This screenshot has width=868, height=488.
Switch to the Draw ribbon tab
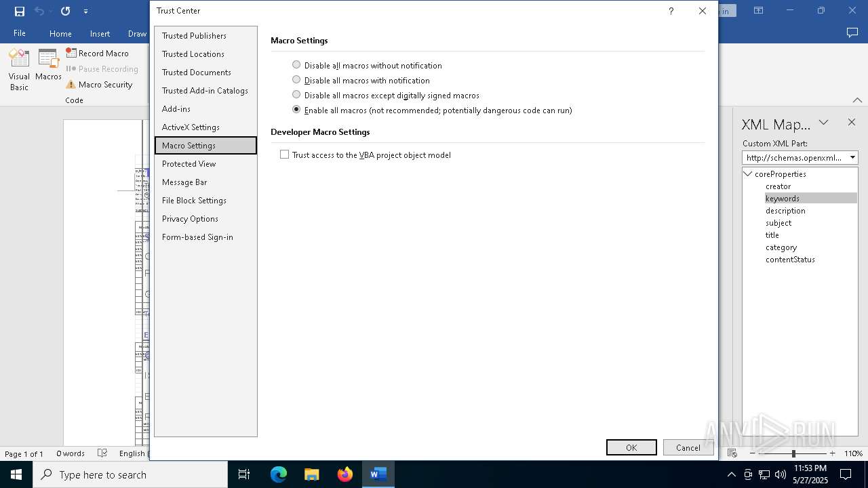coord(137,33)
